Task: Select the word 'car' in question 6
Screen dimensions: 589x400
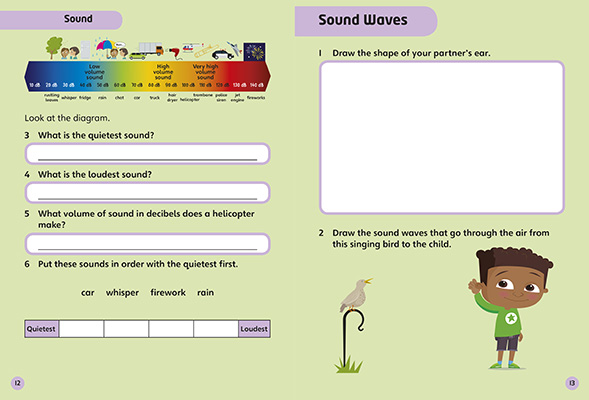Action: 88,293
